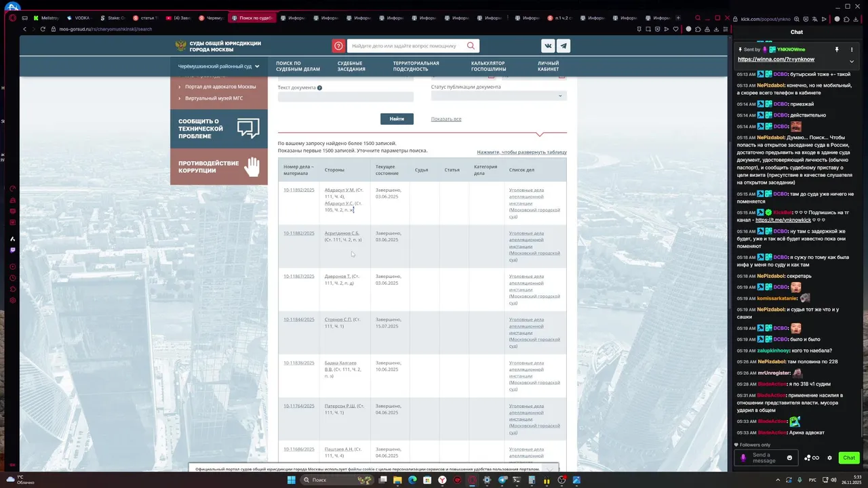Open File Explorer from the taskbar
This screenshot has width=868, height=488.
(397, 480)
